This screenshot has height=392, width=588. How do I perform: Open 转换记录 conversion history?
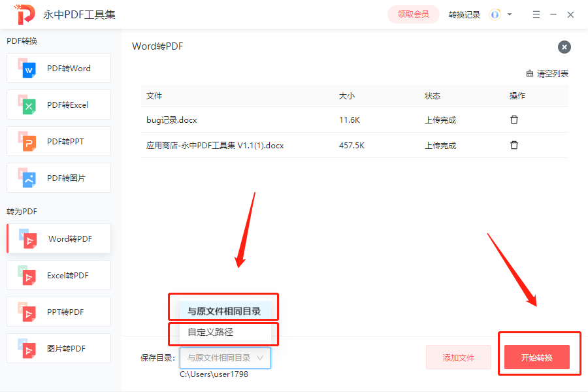465,14
